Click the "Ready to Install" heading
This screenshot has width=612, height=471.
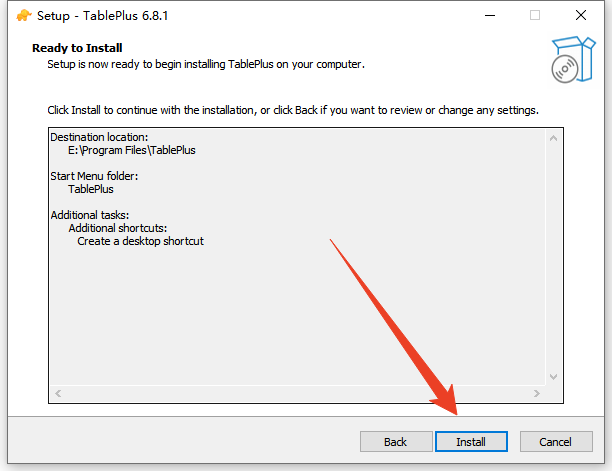pos(77,47)
